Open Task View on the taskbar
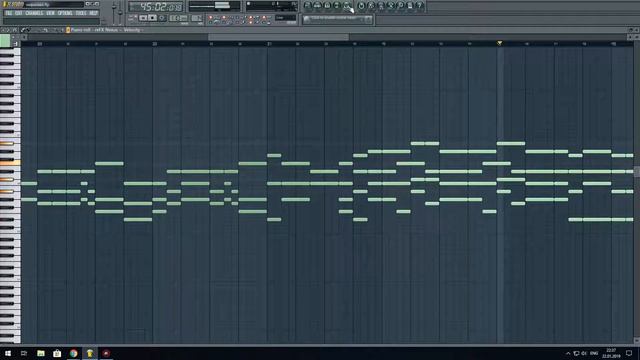 [x=24, y=353]
